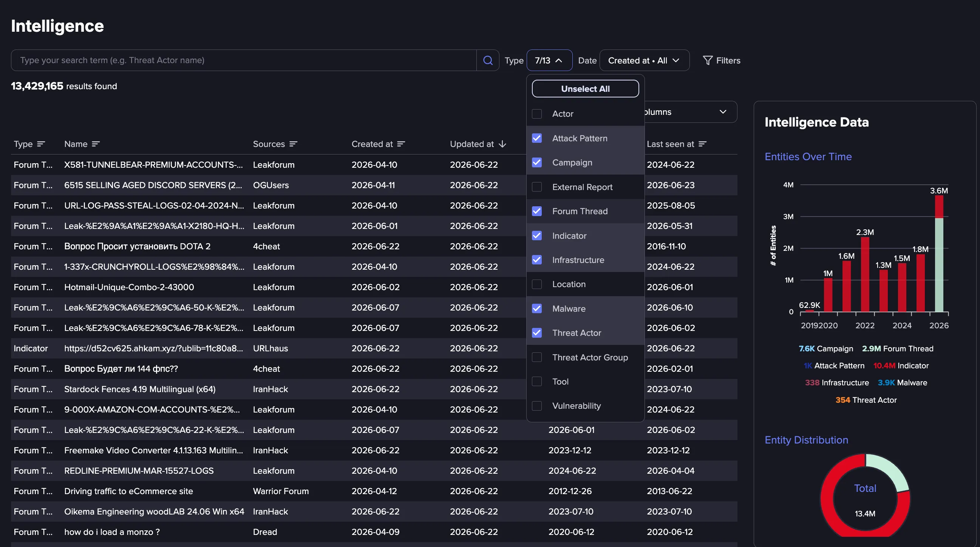980x547 pixels.
Task: Collapse the Type 7/13 dropdown
Action: pyautogui.click(x=549, y=60)
